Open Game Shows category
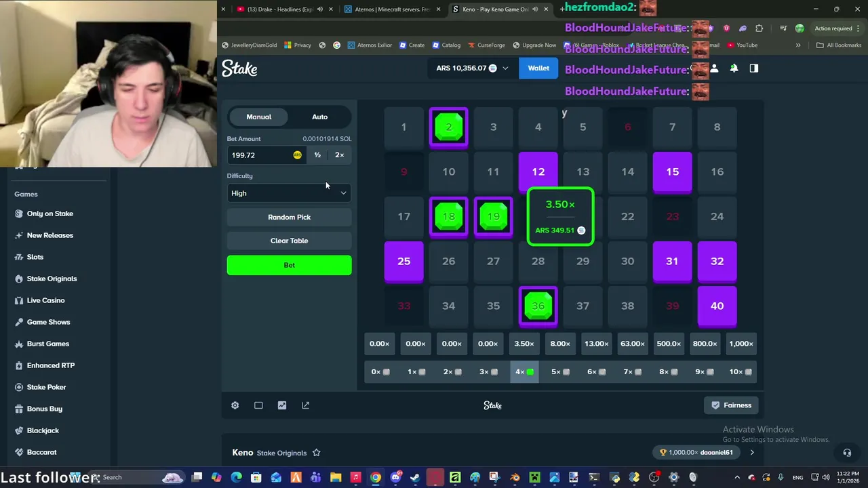The height and width of the screenshot is (488, 868). [48, 322]
